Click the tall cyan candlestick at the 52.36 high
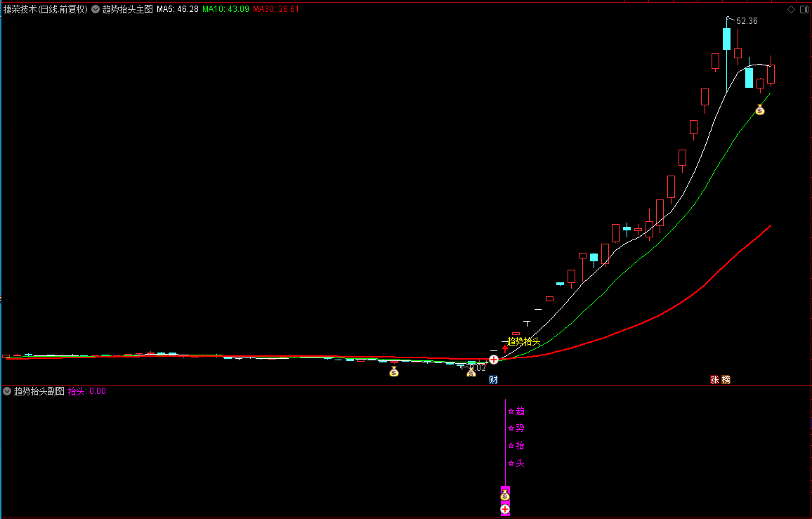 coord(726,39)
